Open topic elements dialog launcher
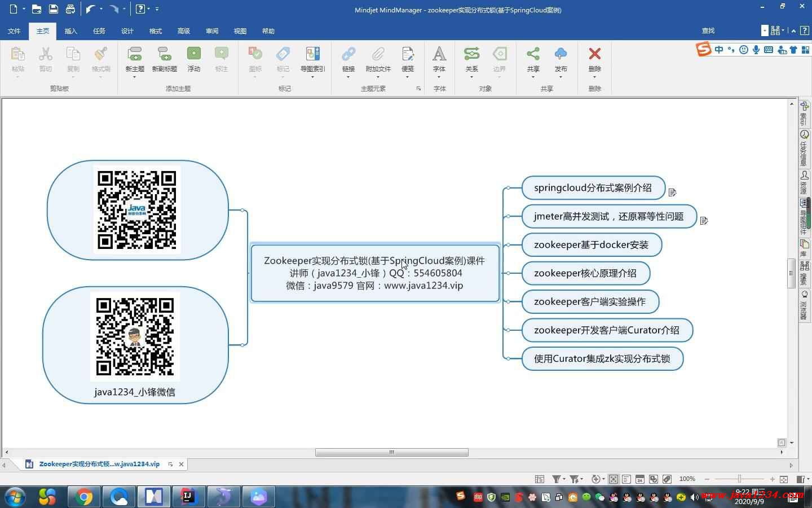812x508 pixels. click(x=418, y=89)
